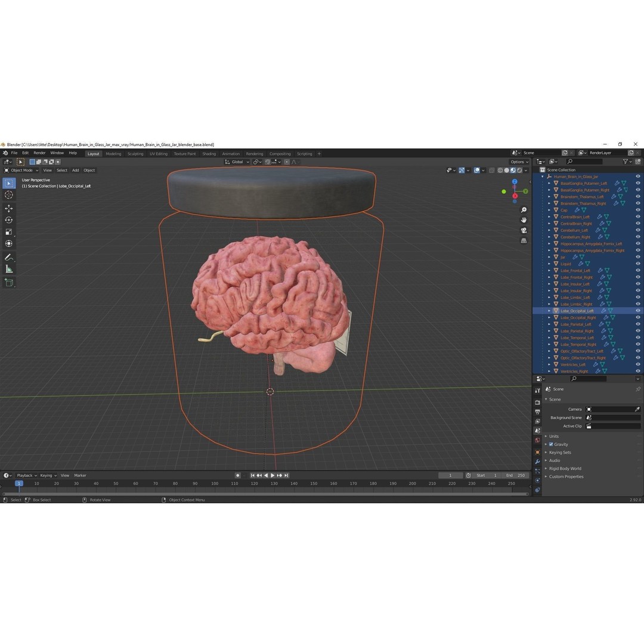Switch to the Sculpting workspace tab
The width and height of the screenshot is (644, 644).
click(135, 154)
